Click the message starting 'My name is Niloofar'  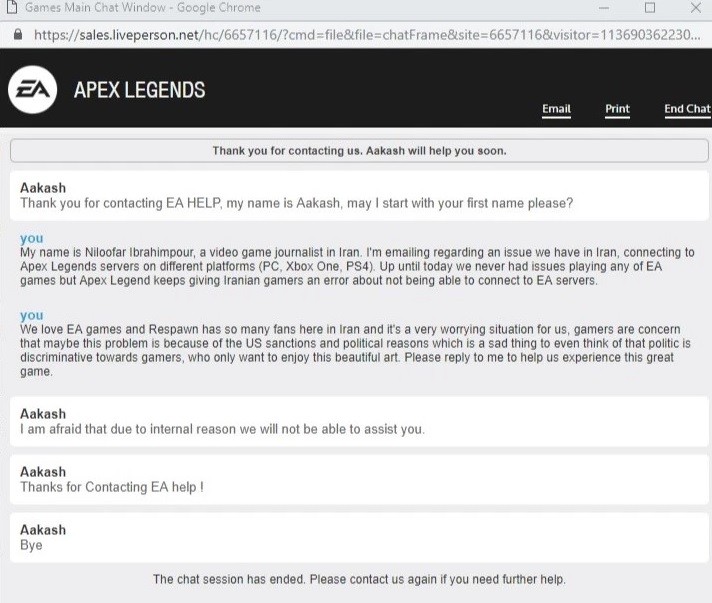click(x=357, y=266)
